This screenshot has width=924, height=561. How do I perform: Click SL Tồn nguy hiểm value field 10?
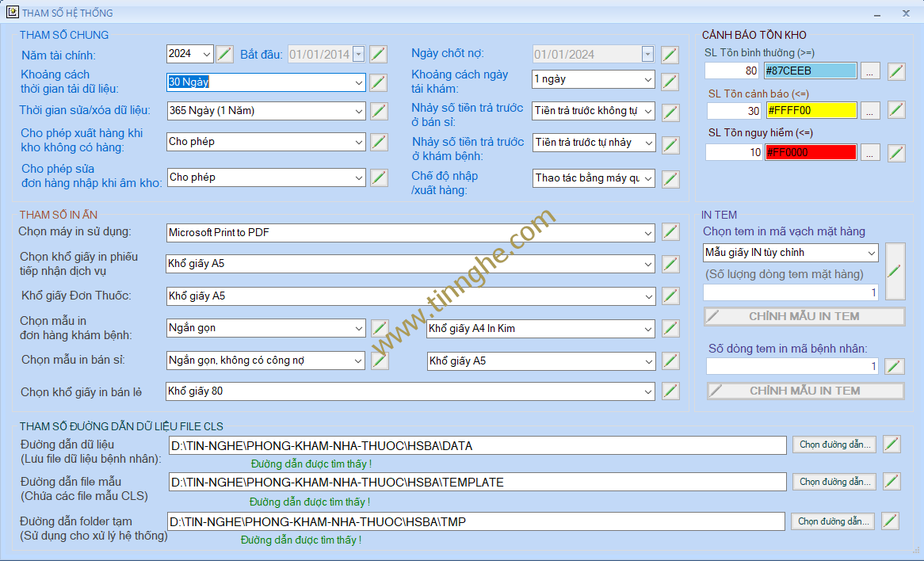pyautogui.click(x=734, y=152)
